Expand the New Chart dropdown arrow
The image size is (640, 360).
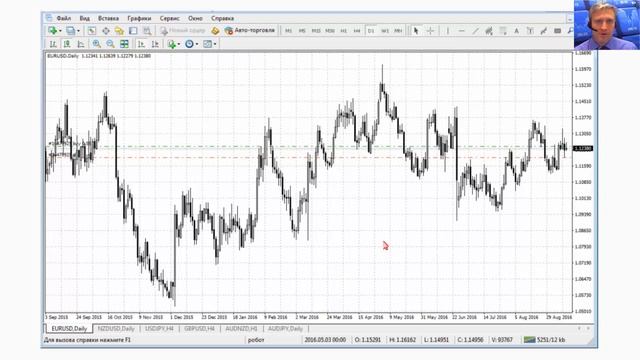click(60, 31)
